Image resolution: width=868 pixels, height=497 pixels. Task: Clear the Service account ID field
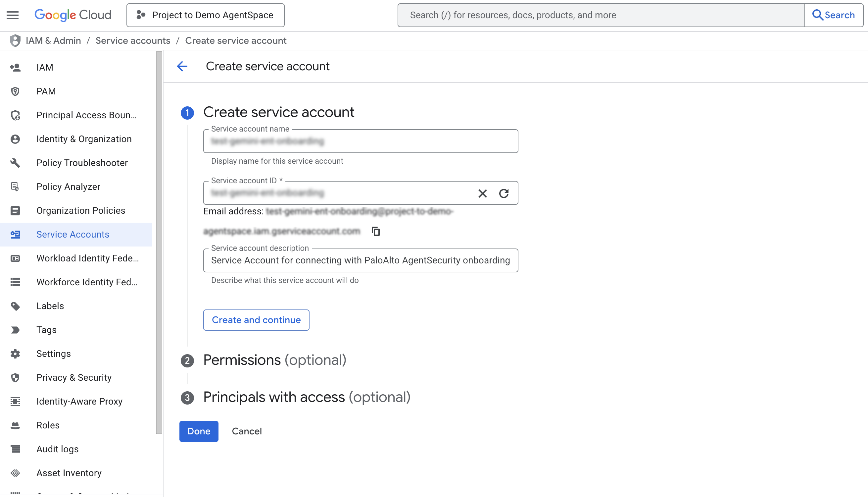tap(482, 193)
